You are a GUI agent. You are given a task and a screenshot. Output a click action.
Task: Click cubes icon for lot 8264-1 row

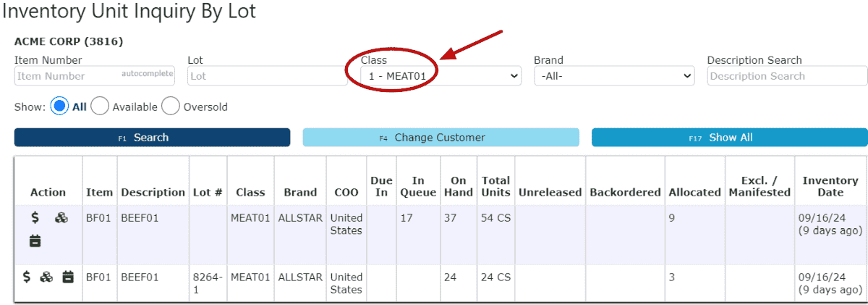(46, 276)
